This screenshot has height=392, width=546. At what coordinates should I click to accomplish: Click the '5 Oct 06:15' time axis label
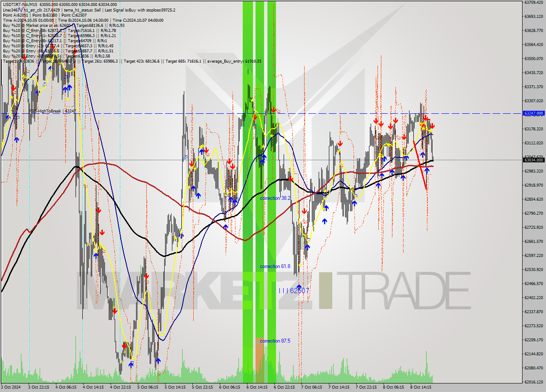tap(148, 387)
